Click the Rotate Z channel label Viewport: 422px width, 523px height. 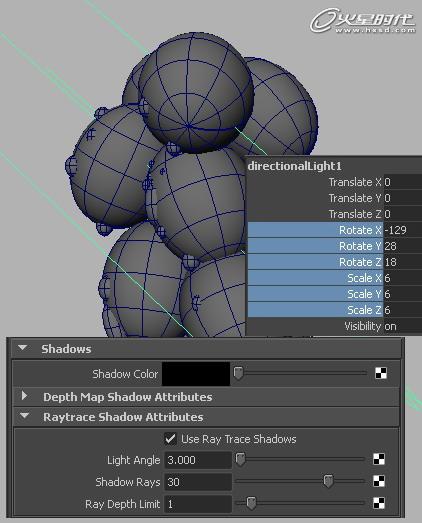pyautogui.click(x=360, y=262)
